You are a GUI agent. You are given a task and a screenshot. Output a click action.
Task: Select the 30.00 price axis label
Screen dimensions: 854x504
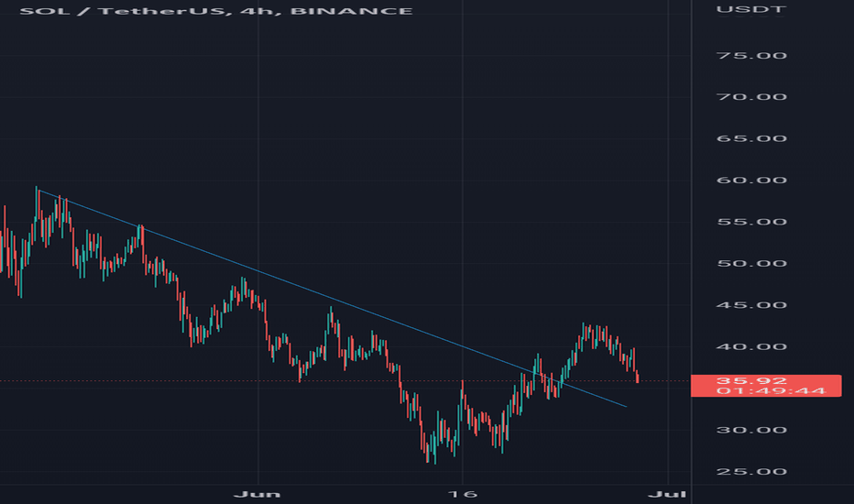(x=751, y=431)
